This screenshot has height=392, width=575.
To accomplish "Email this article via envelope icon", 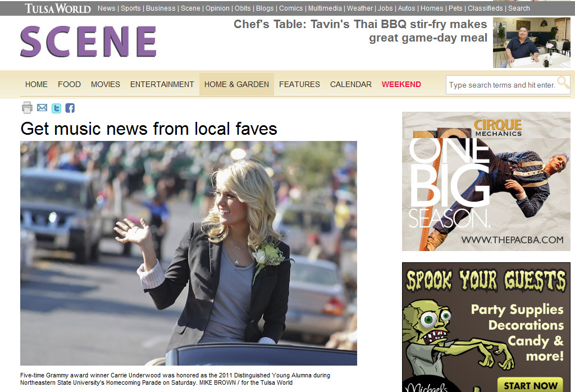I will point(42,108).
